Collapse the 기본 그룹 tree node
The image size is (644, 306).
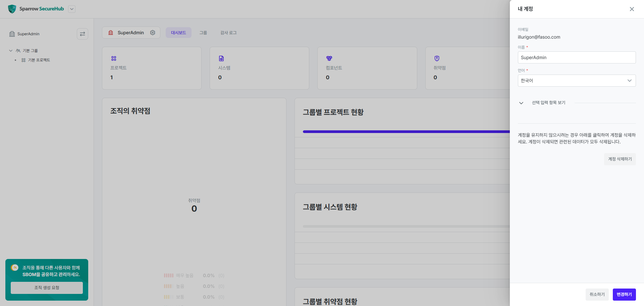point(11,51)
